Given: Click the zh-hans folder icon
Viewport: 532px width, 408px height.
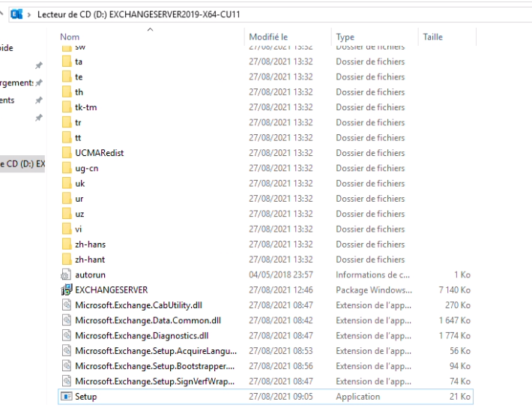Looking at the screenshot, I should (67, 244).
